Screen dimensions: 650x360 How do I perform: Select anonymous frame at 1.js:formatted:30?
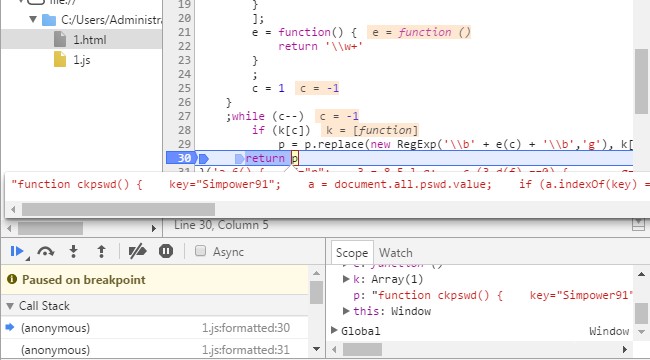click(155, 328)
